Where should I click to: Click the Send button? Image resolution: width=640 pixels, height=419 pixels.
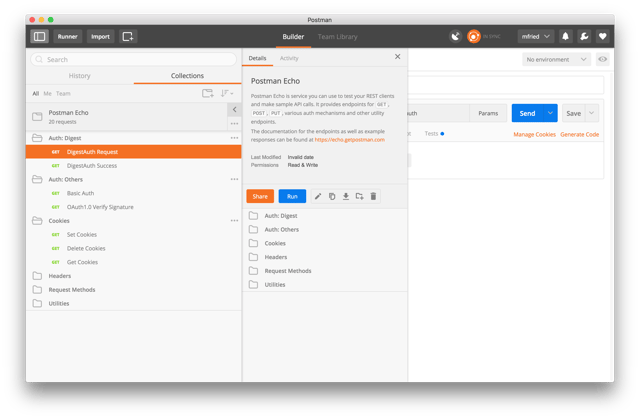[527, 113]
